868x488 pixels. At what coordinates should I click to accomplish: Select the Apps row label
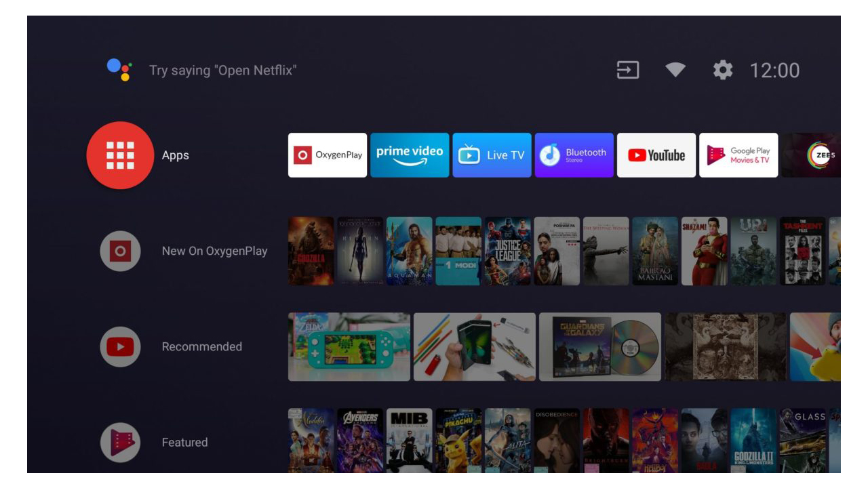[x=176, y=155]
